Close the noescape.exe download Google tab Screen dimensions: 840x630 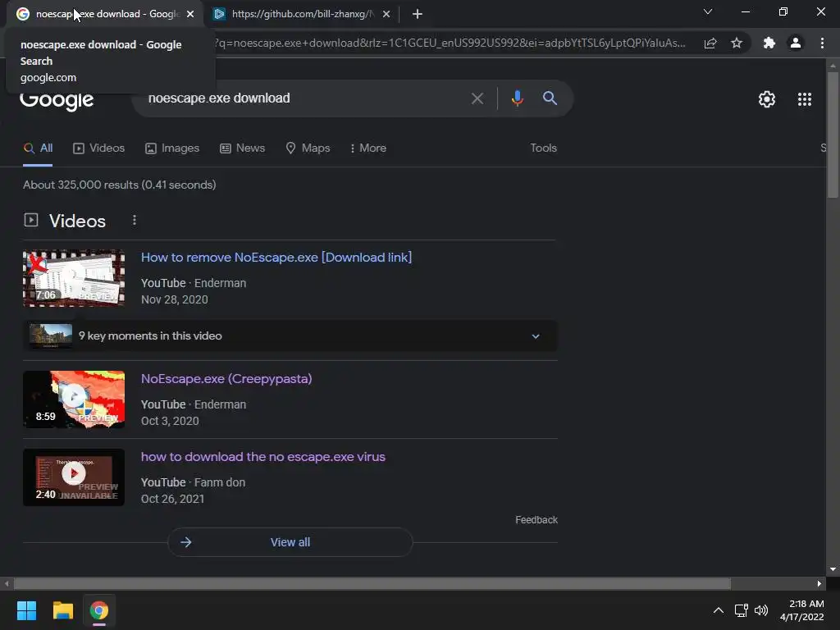(x=190, y=14)
